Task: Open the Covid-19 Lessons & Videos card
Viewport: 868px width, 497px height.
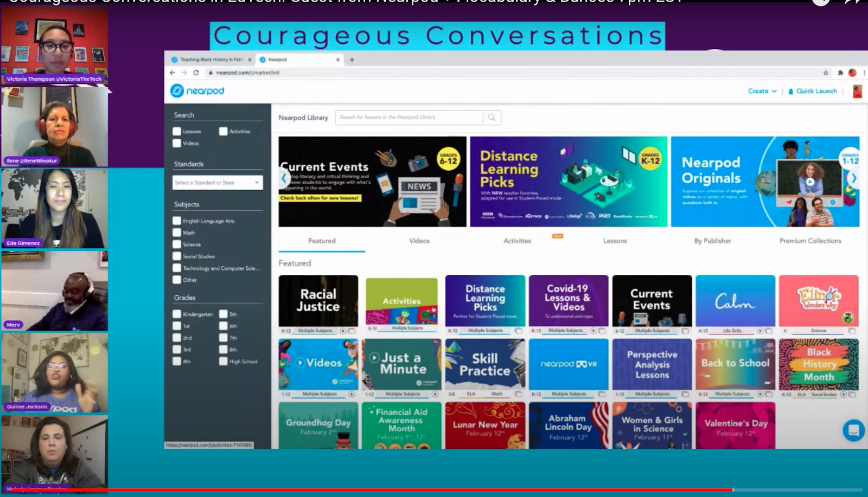Action: pos(569,305)
